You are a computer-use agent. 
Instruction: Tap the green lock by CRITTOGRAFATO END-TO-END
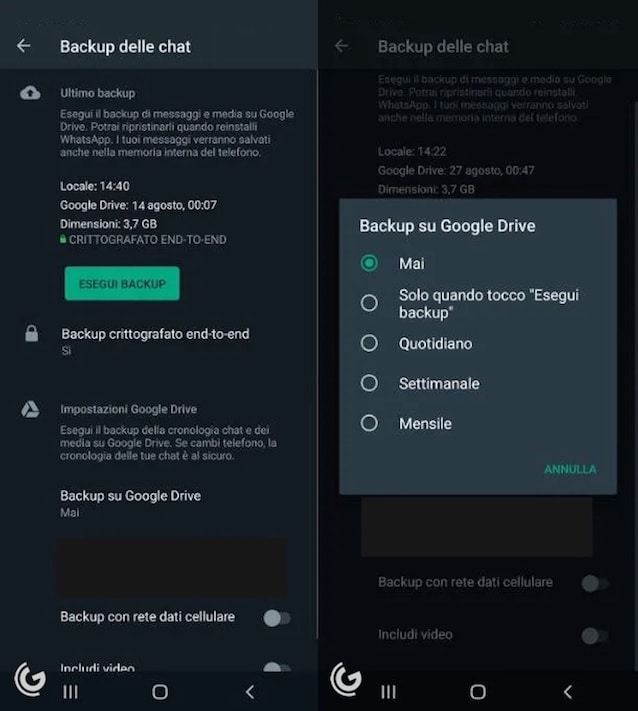point(63,239)
